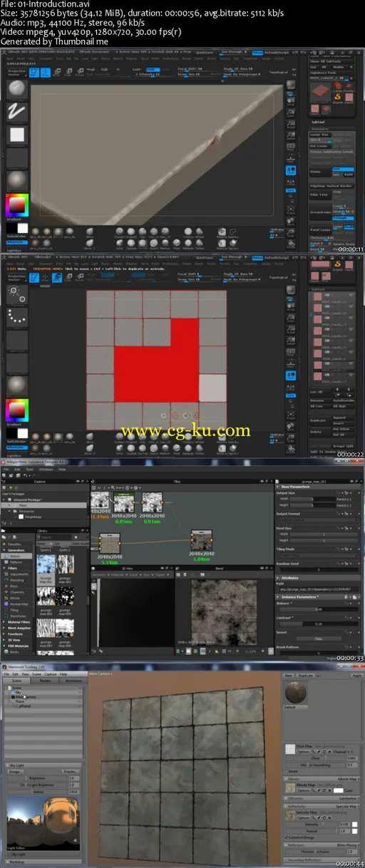Viewport: 365px width, 868px height.
Task: Open Output Size Width dropdown in Substance Designer
Action: coord(343,500)
